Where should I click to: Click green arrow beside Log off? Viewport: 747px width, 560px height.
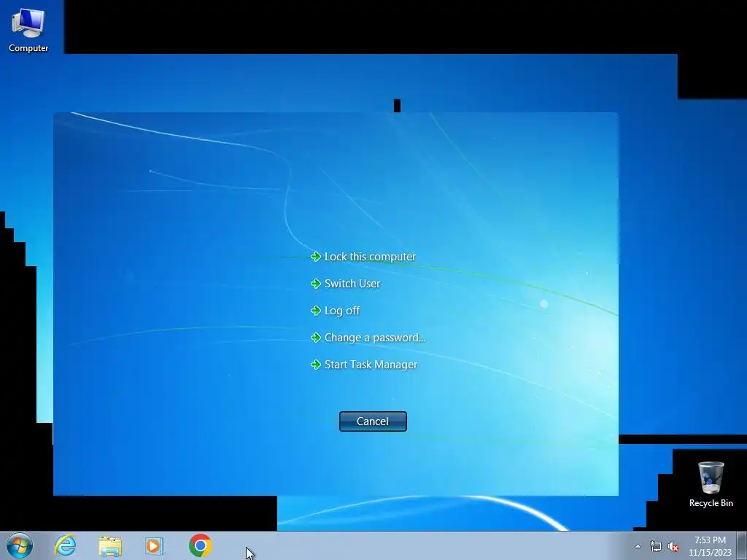point(316,311)
